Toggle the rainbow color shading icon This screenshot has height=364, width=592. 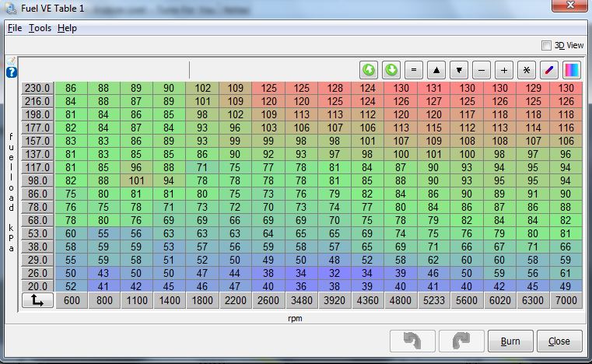pos(572,70)
